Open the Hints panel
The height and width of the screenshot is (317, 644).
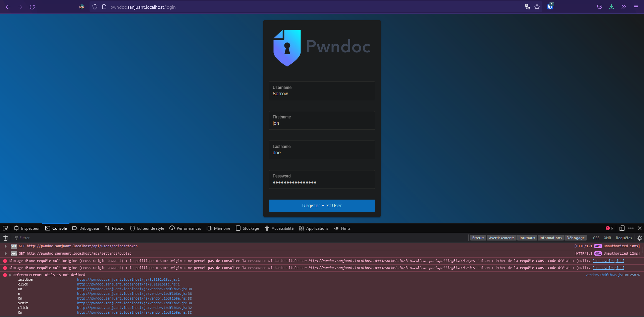click(342, 228)
